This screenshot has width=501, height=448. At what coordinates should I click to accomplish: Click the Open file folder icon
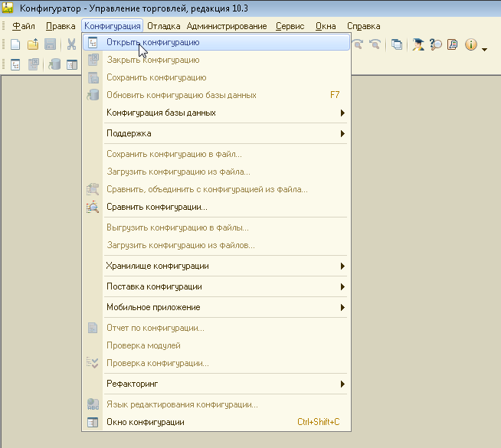pos(33,44)
